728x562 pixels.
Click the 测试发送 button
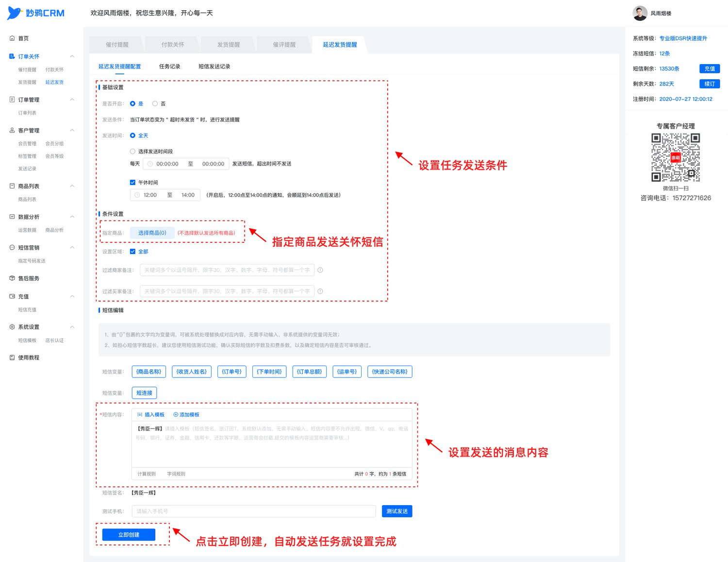[397, 511]
